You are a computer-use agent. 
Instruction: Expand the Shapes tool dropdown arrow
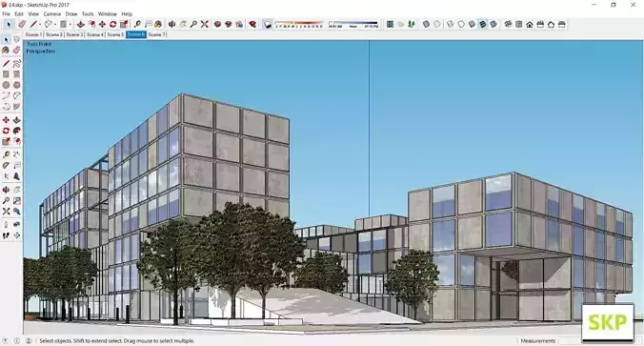[70, 25]
